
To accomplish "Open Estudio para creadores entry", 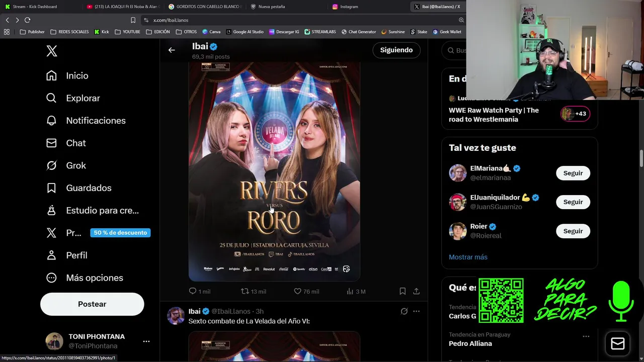I will point(92,211).
